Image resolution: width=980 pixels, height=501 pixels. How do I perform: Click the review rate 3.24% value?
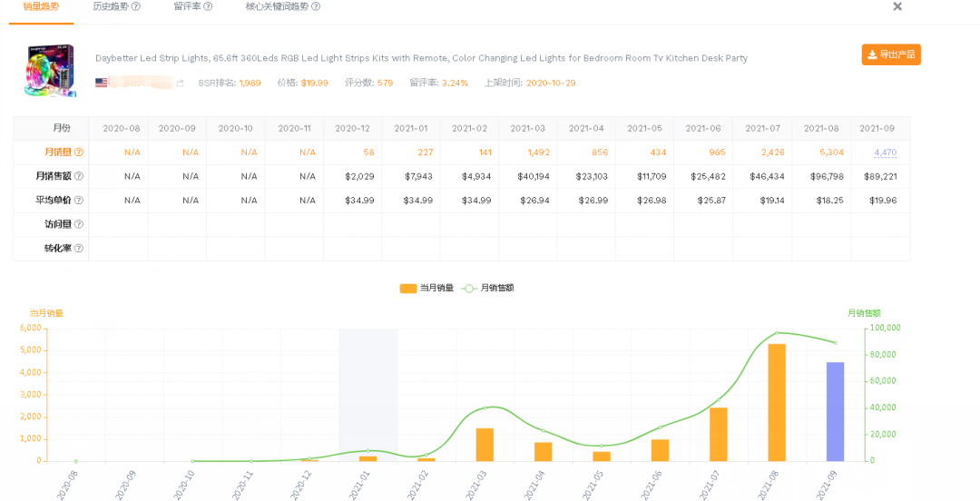pyautogui.click(x=455, y=83)
